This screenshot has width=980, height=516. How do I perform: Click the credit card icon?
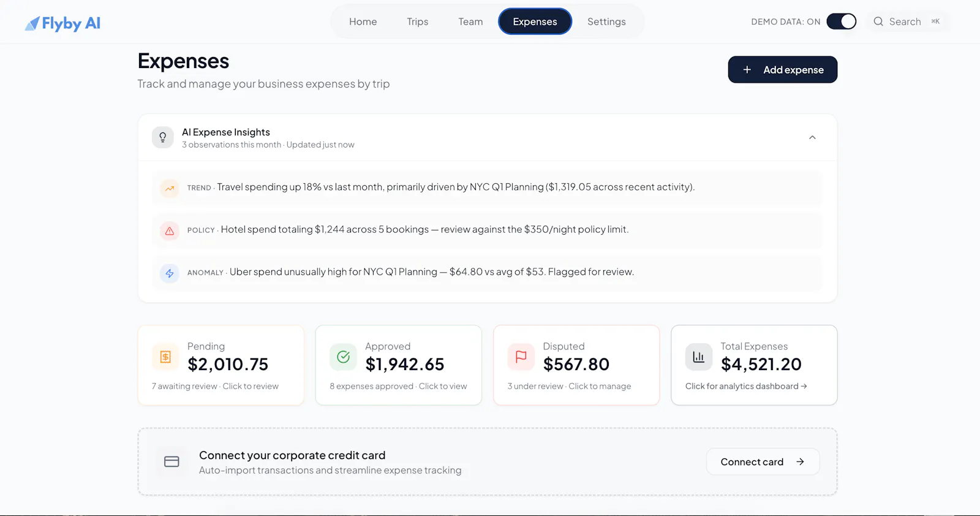171,461
